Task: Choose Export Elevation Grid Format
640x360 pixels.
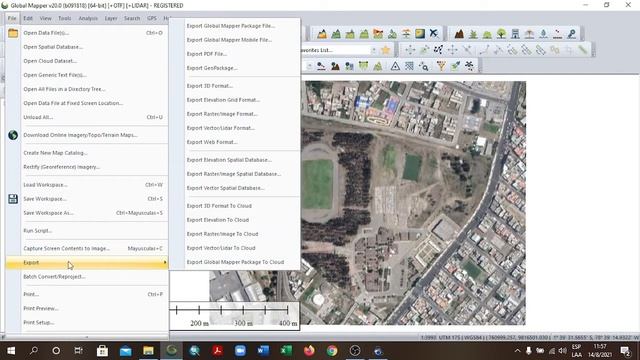Action: [x=235, y=100]
